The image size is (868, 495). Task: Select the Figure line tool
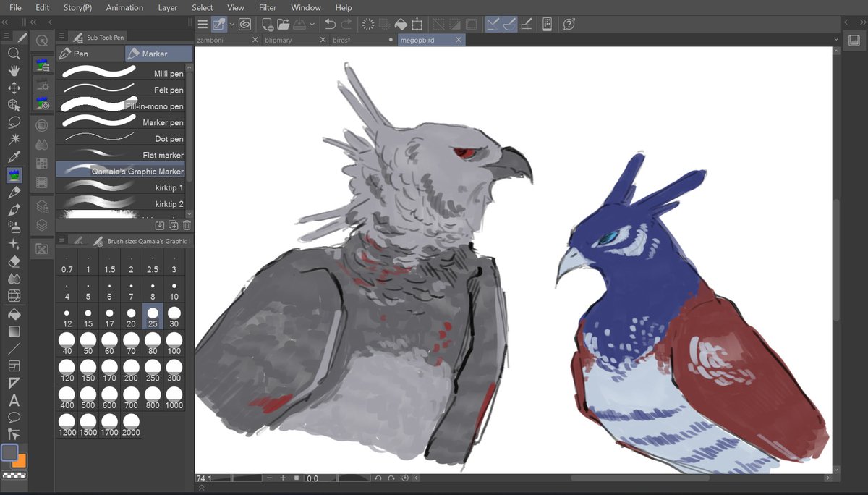coord(14,349)
